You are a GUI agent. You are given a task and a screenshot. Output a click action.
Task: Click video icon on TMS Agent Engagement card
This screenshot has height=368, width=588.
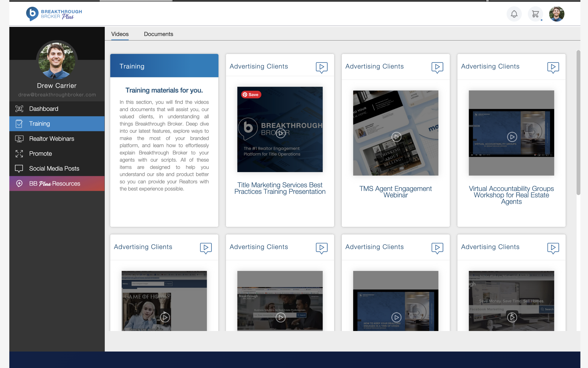(x=437, y=67)
